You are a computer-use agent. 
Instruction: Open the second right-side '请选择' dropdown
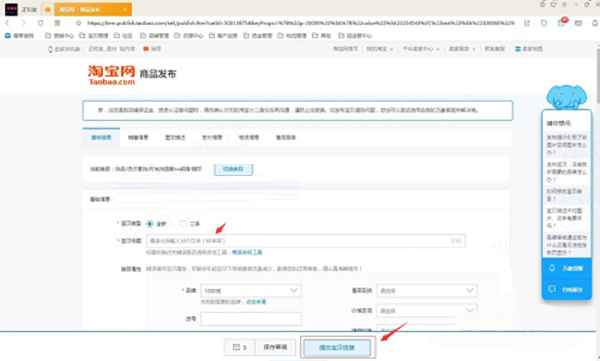pos(427,310)
